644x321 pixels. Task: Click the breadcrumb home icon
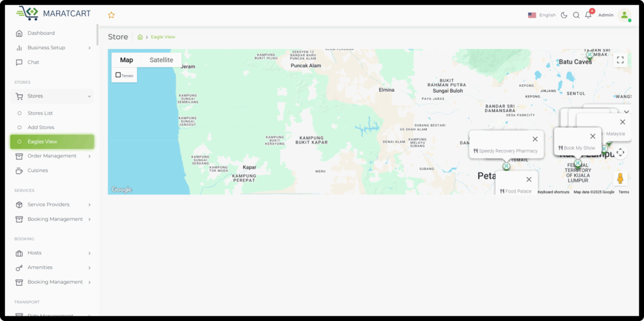pos(140,37)
